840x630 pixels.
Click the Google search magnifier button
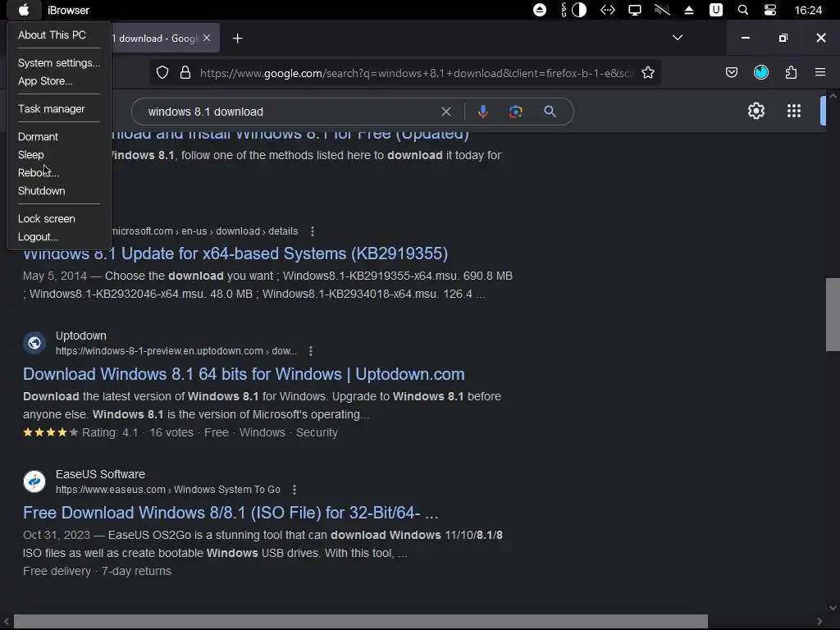(550, 112)
